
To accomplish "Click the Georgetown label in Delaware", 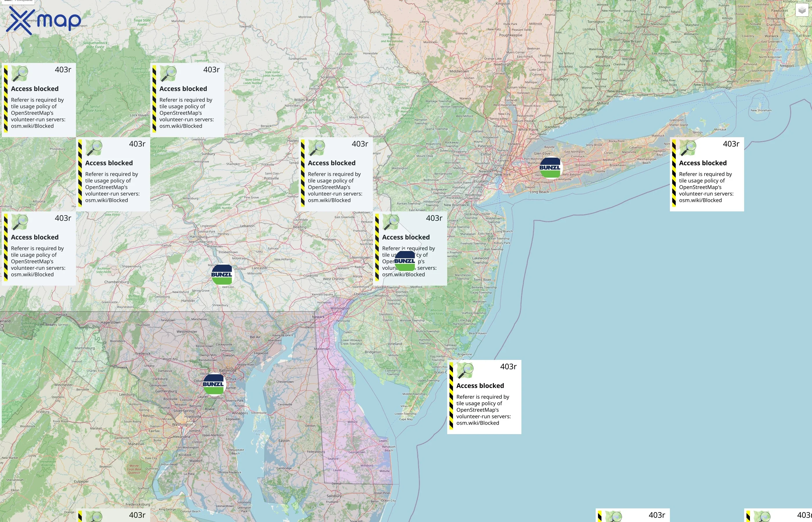I will [357, 452].
